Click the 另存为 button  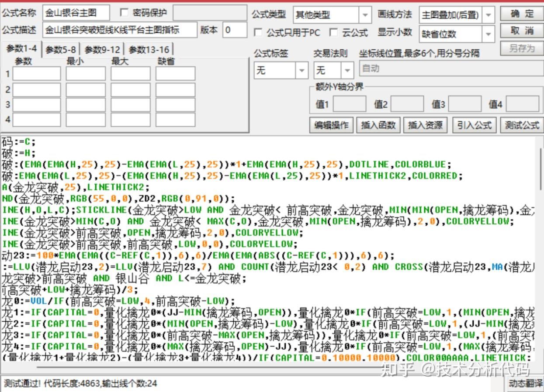tap(522, 48)
